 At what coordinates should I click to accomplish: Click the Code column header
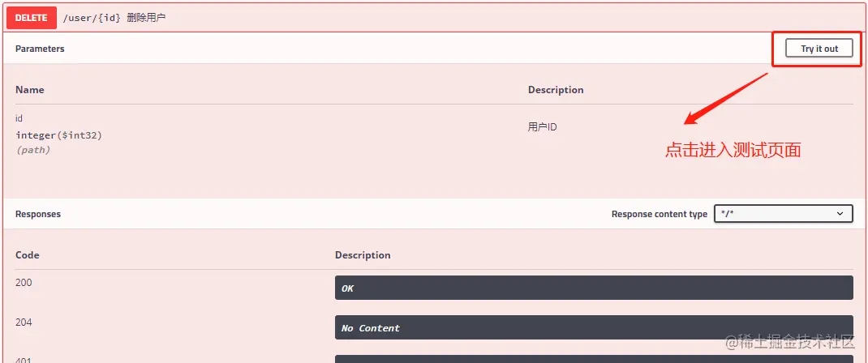[x=27, y=254]
